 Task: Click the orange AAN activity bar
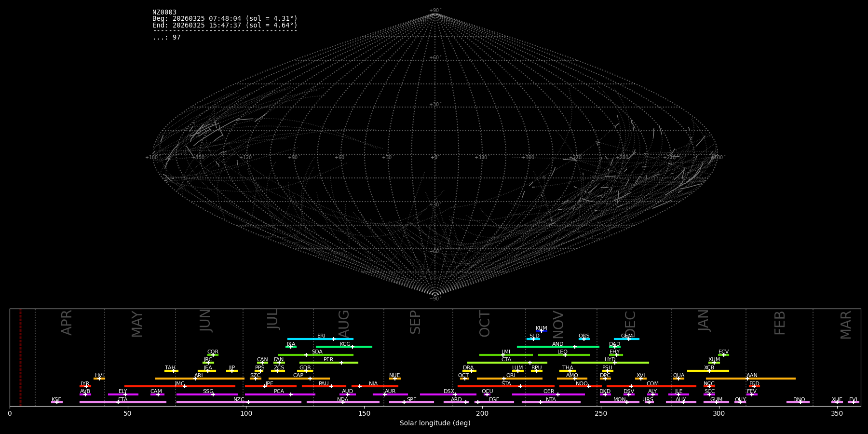coord(751,379)
